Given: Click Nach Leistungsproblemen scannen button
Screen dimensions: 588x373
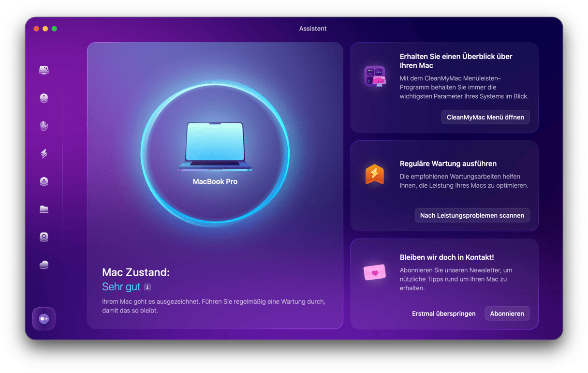Looking at the screenshot, I should click(x=472, y=215).
